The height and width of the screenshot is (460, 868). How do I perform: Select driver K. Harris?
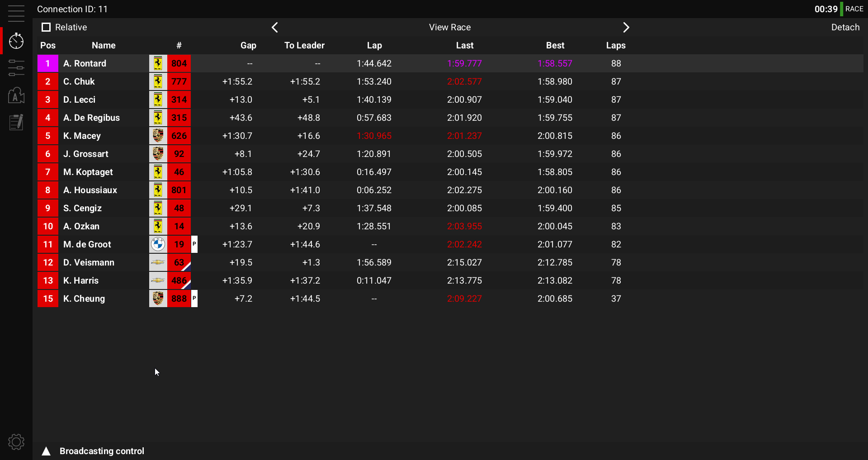pos(80,280)
